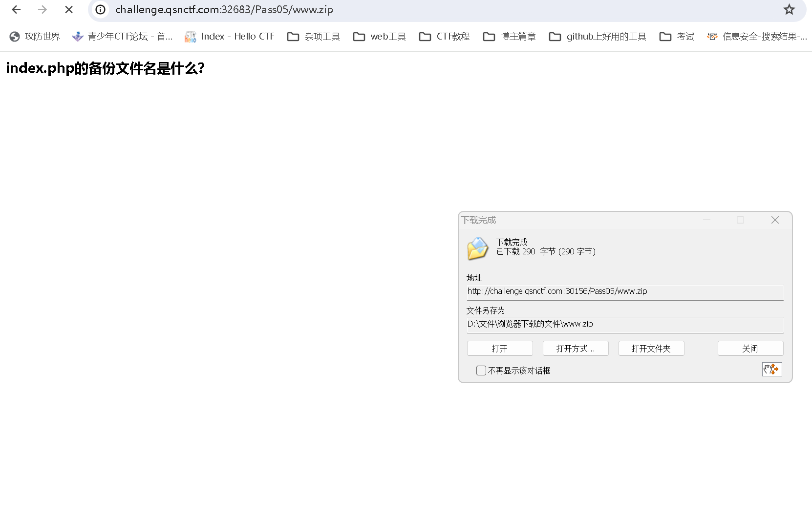Open the Index - Hello CTF bookmark
The height and width of the screenshot is (515, 812).
point(229,36)
